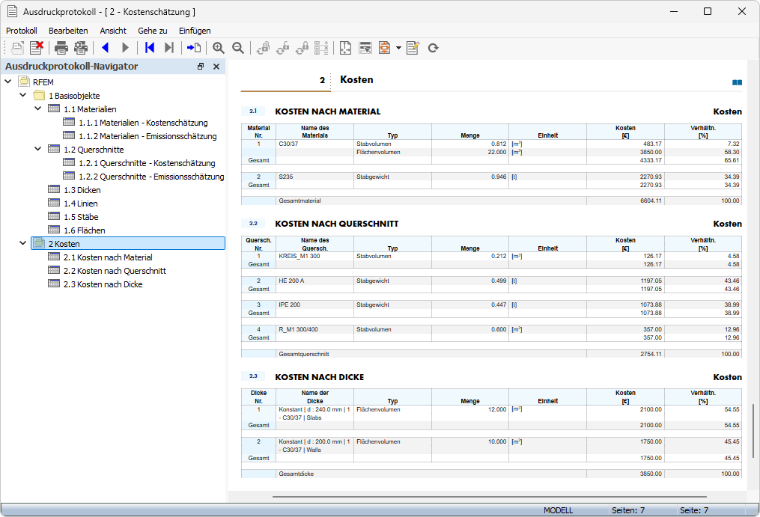Viewport: 760px width, 517px height.
Task: Click the print icon in toolbar
Action: coord(61,47)
